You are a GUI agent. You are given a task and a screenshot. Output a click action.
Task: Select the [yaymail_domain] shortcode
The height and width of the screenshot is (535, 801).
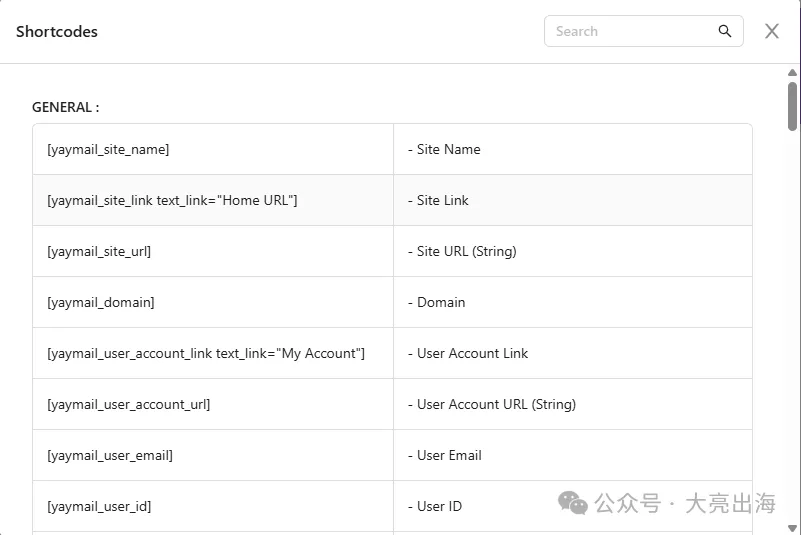coord(101,303)
